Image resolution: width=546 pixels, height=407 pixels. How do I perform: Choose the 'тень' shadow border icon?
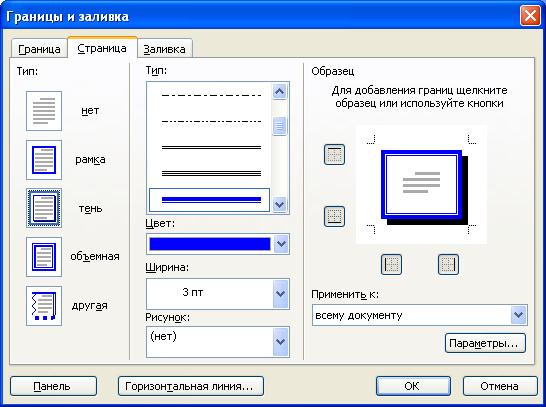click(x=44, y=208)
